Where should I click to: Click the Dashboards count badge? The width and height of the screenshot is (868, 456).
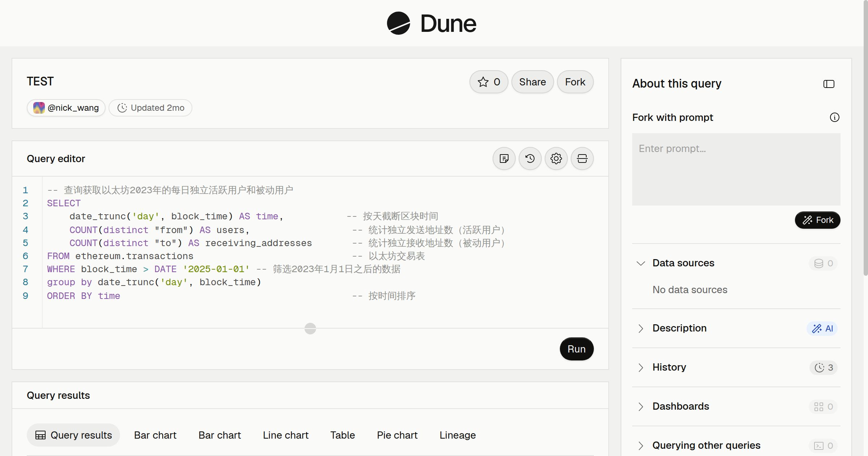coord(823,406)
